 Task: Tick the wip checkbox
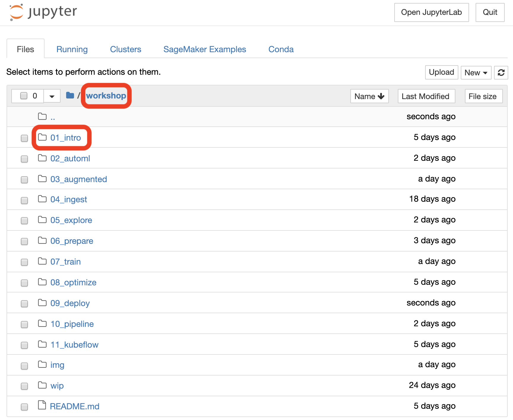(24, 386)
